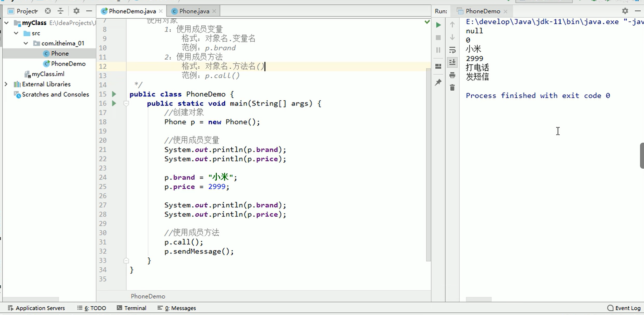Screen dimensions: 644x315
Task: Open the 6: TODO tool window
Action: [x=92, y=308]
